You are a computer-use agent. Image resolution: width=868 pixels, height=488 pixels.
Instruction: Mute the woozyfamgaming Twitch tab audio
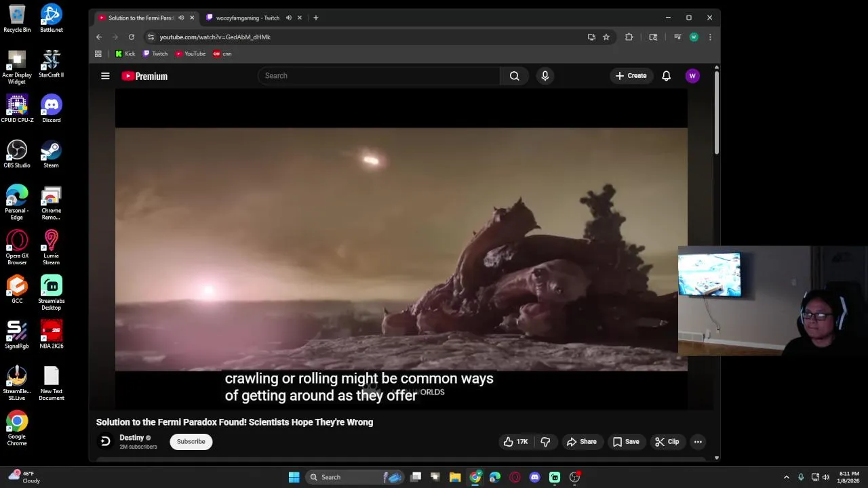click(289, 18)
